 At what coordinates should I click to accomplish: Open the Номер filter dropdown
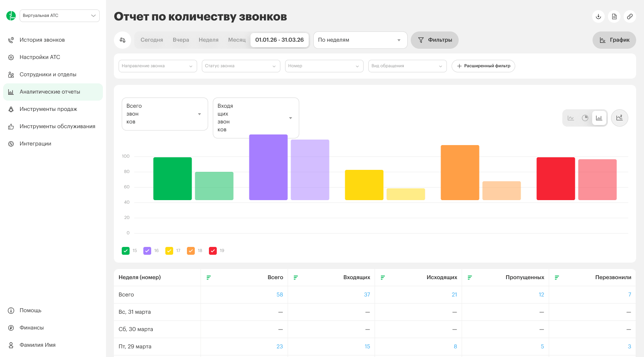click(324, 66)
